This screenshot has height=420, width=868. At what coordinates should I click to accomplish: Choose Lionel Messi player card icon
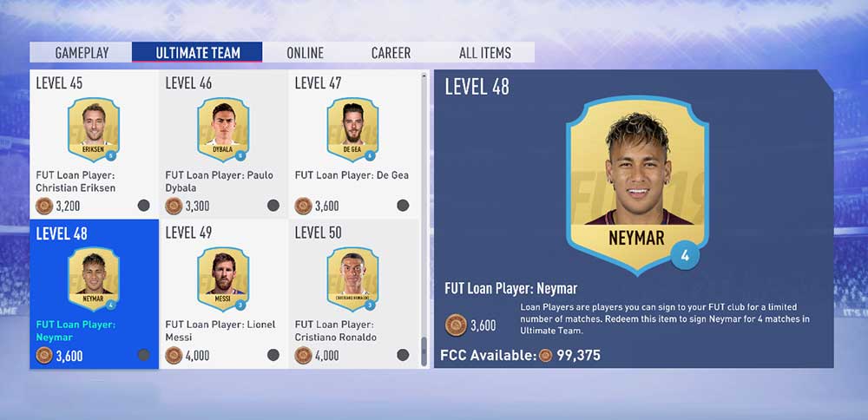click(223, 279)
